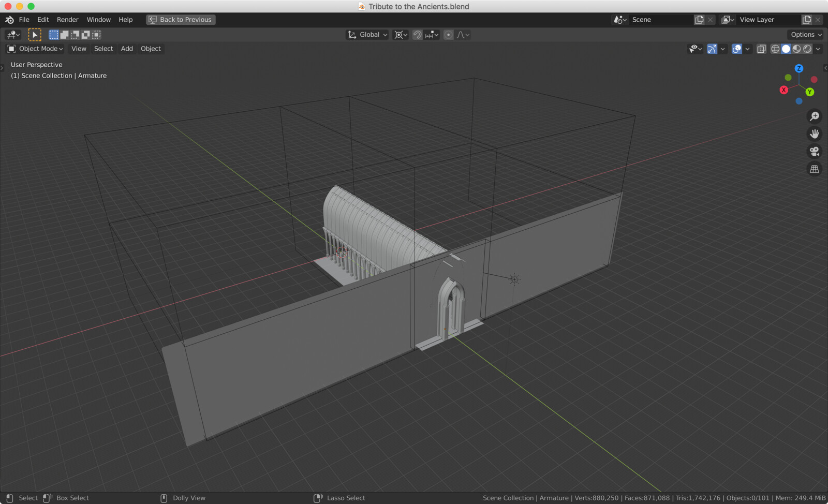
Task: Toggle snapping magnet button
Action: (417, 35)
